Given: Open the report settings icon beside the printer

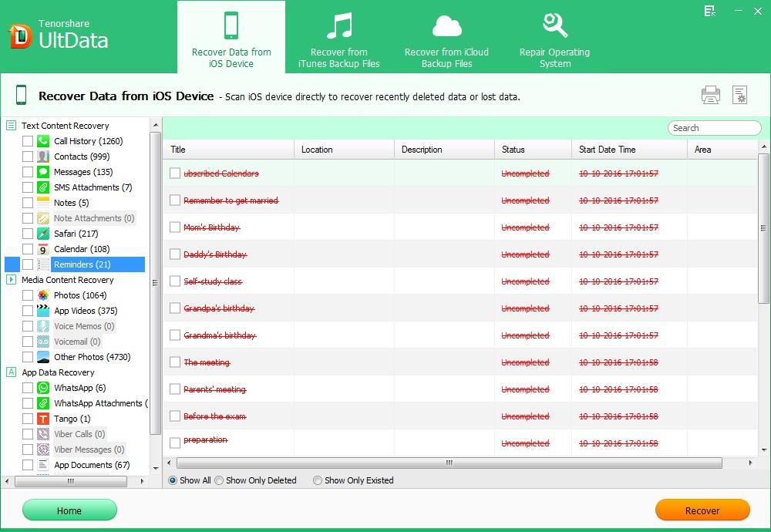Looking at the screenshot, I should coord(740,94).
